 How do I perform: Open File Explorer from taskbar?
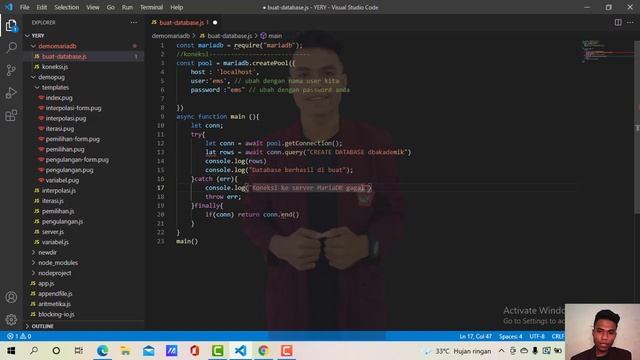pos(125,351)
